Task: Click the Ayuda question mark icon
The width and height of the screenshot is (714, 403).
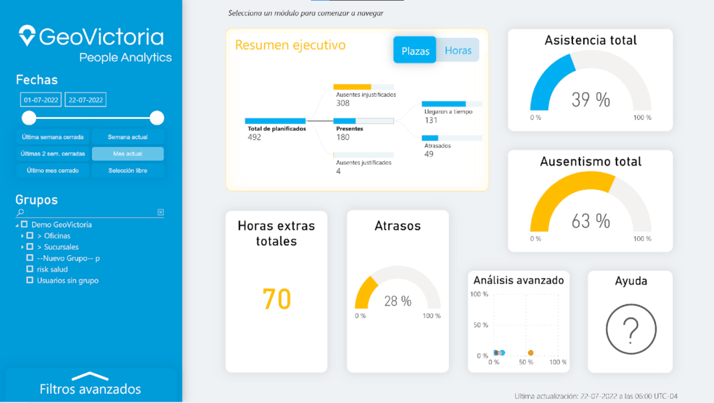Action: coord(629,329)
